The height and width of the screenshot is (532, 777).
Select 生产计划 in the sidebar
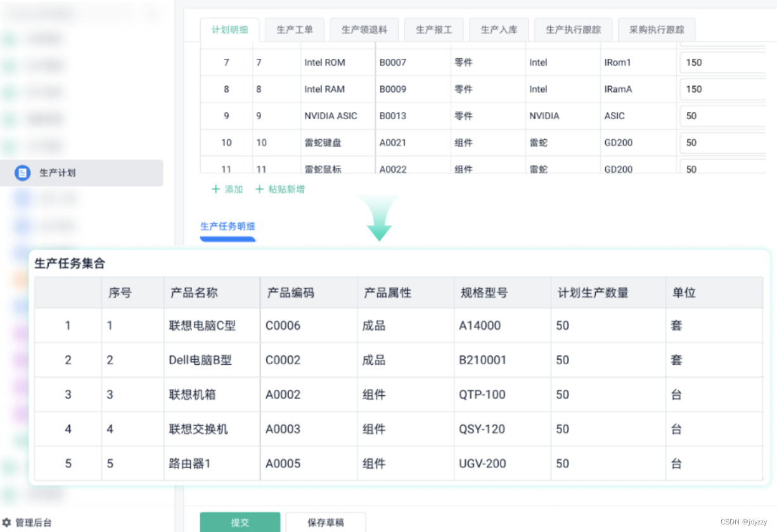tap(82, 173)
